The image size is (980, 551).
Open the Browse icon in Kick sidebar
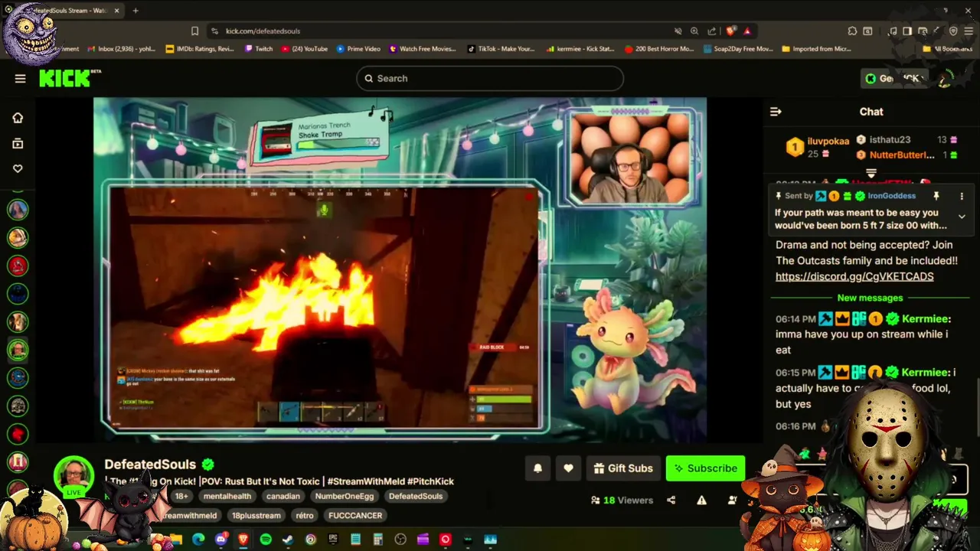[18, 143]
